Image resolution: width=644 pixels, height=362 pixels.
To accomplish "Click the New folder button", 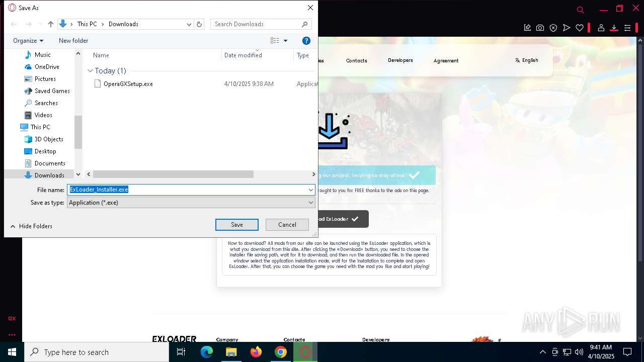I will [73, 41].
